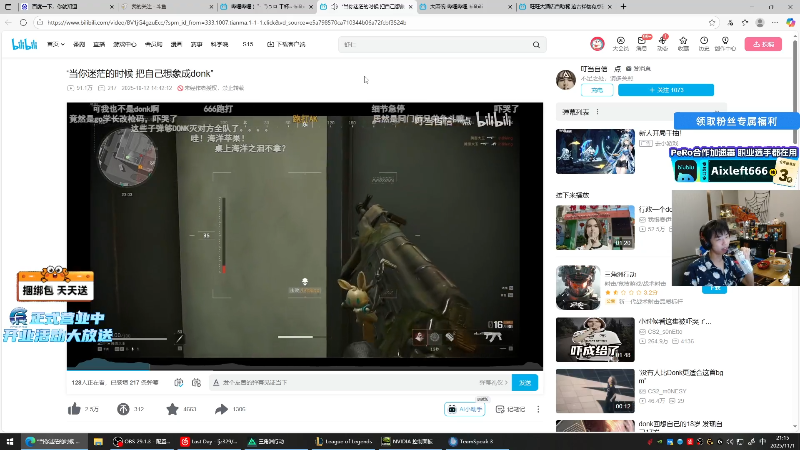800x450 pixels.
Task: Refresh the page with browser reload button
Action: coord(23,22)
